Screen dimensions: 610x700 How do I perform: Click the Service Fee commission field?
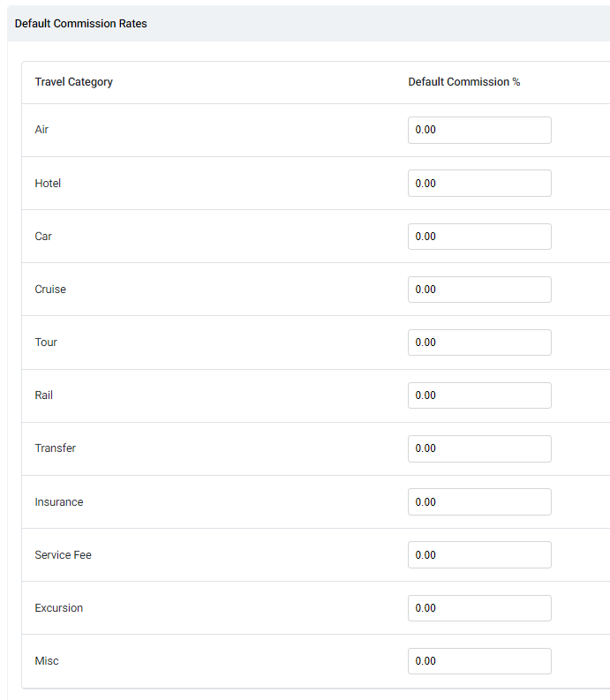(x=479, y=555)
